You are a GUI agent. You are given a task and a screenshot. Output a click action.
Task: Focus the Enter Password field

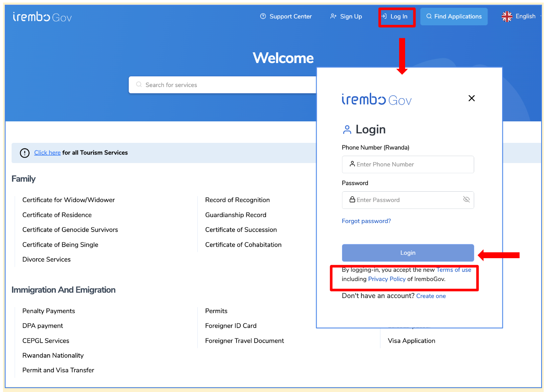tap(408, 200)
